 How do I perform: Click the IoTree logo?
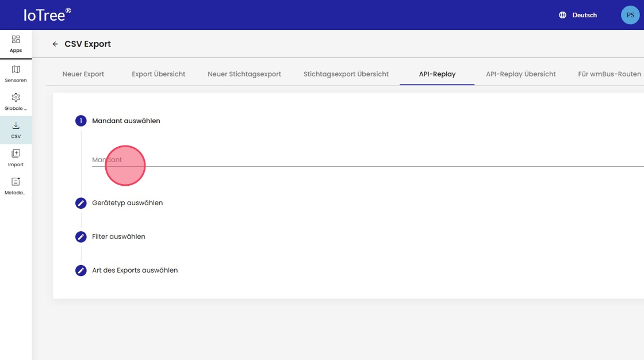click(47, 15)
